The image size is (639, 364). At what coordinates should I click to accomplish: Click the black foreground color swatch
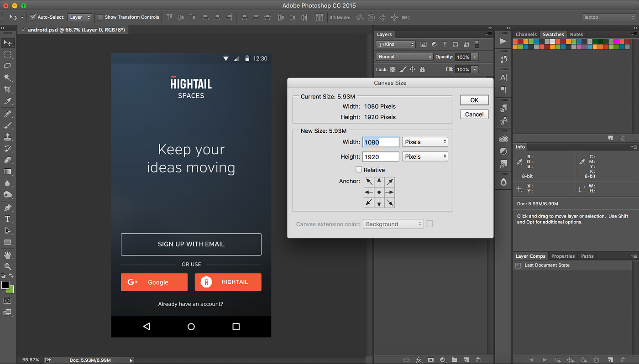pyautogui.click(x=5, y=285)
